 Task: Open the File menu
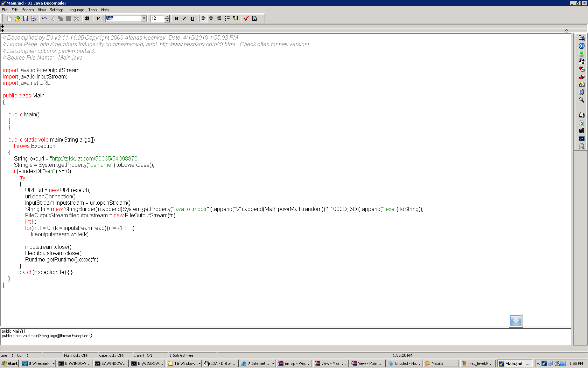pyautogui.click(x=5, y=10)
